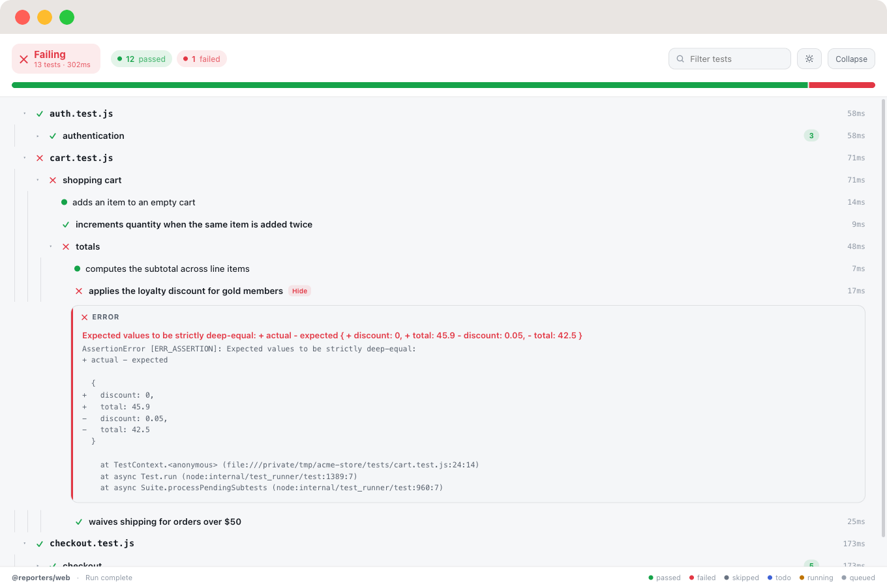Click green dot of 'computes the subtotal' test
The image size is (887, 588).
coord(78,269)
